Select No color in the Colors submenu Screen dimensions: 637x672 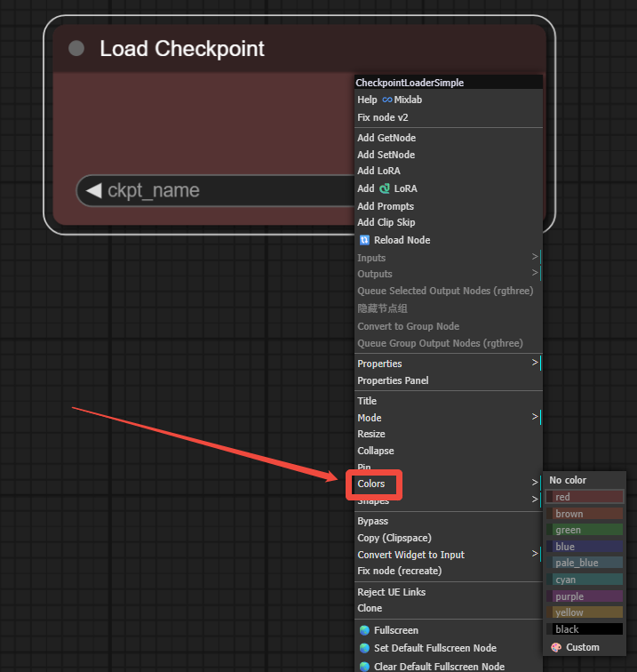click(568, 480)
